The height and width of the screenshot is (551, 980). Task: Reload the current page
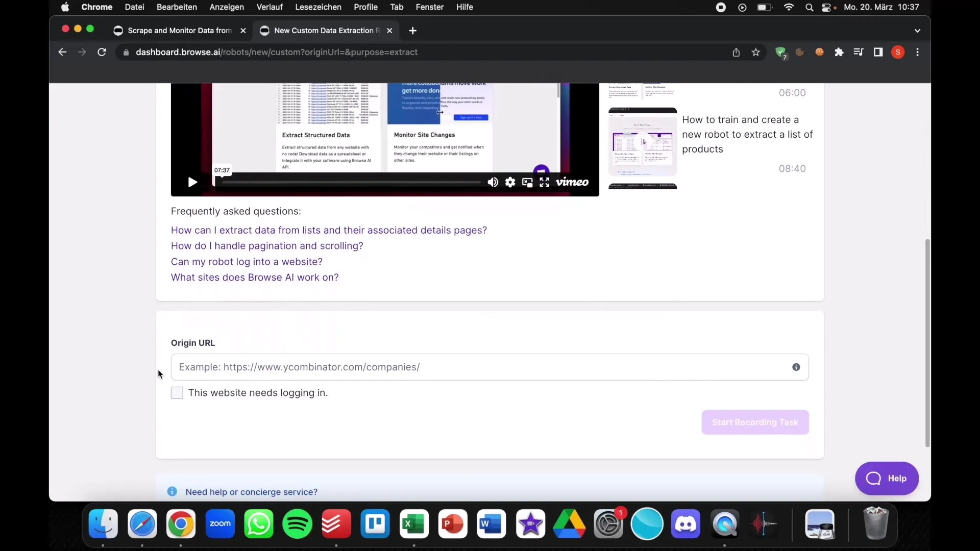click(102, 52)
